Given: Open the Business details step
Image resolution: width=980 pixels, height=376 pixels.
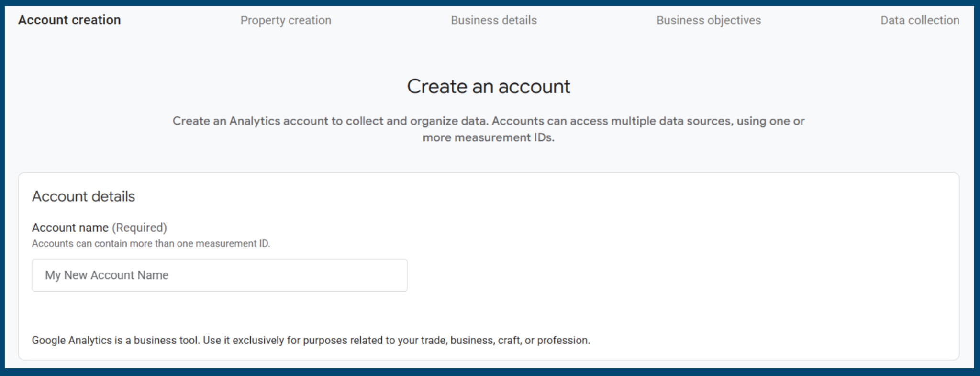Looking at the screenshot, I should point(494,21).
